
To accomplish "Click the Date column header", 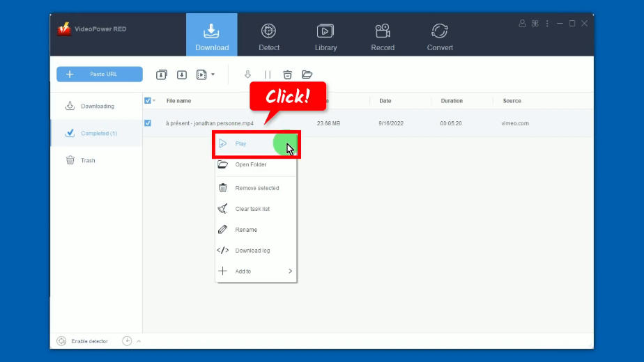I will pos(385,100).
